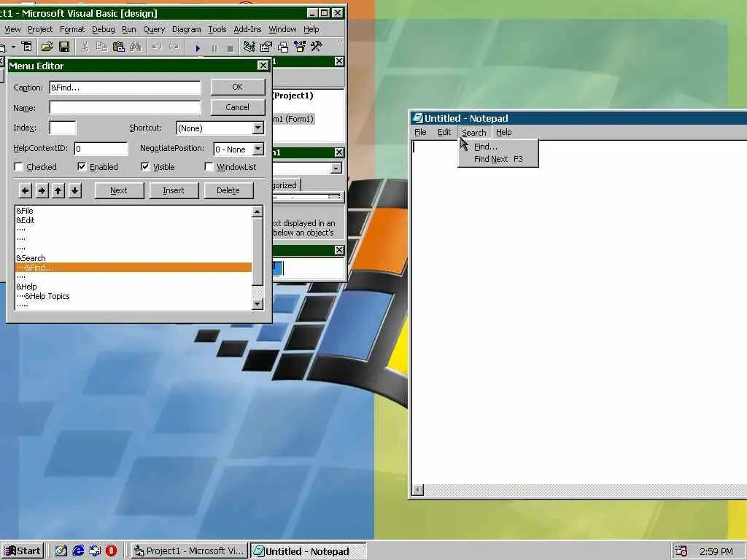This screenshot has width=747, height=560.
Task: Click the Next button in Menu Editor
Action: [119, 190]
